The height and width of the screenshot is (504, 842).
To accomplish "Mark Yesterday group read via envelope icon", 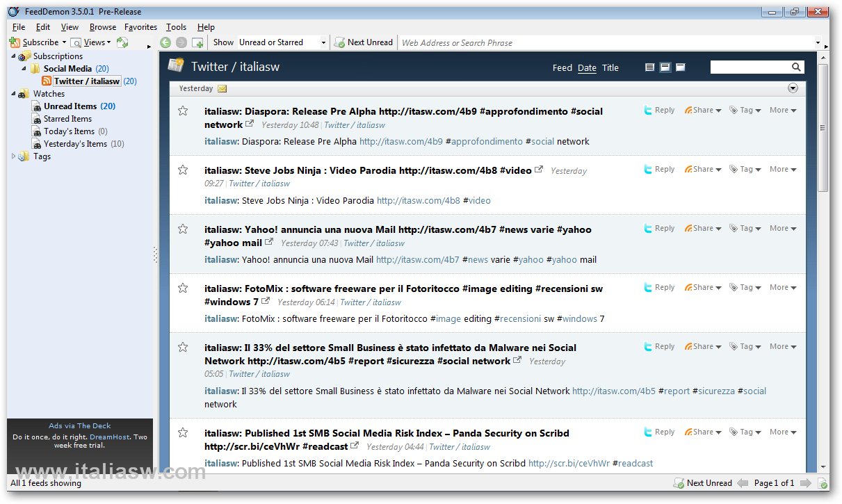I will [x=222, y=88].
